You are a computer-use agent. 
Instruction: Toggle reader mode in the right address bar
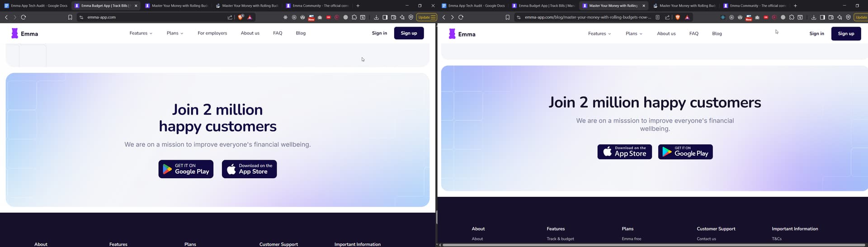click(x=657, y=17)
